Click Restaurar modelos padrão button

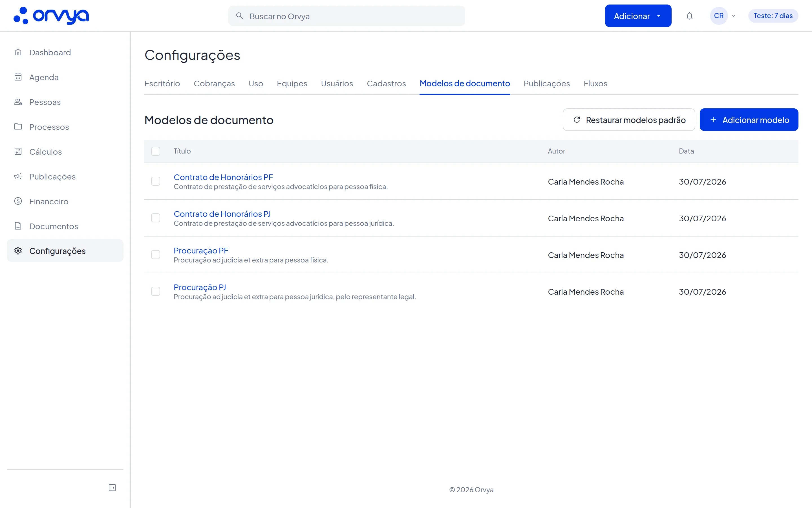pos(629,120)
